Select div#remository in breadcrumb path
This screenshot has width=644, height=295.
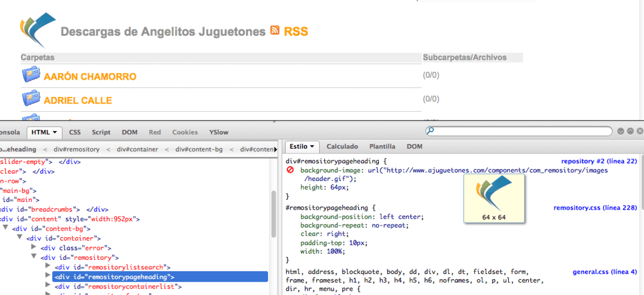click(x=76, y=149)
